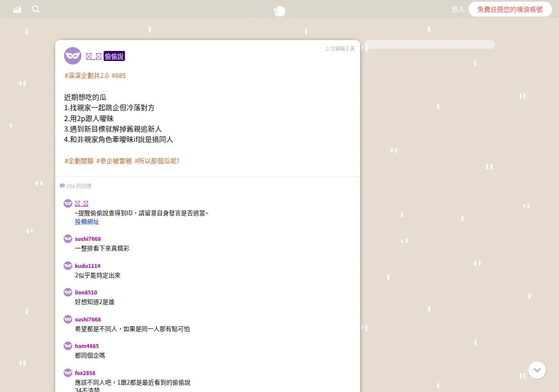The height and width of the screenshot is (392, 559).
Task: Open hashtag #企劃閒聊
Action: (79, 161)
